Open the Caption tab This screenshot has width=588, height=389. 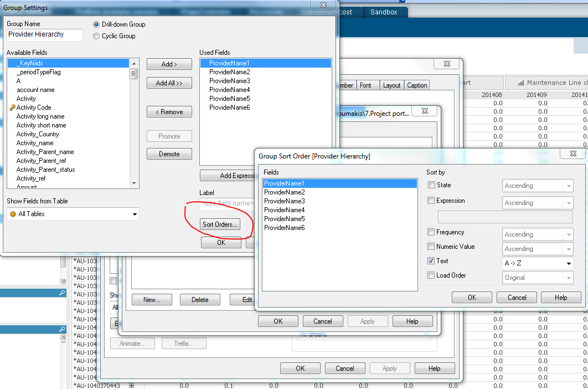point(417,85)
